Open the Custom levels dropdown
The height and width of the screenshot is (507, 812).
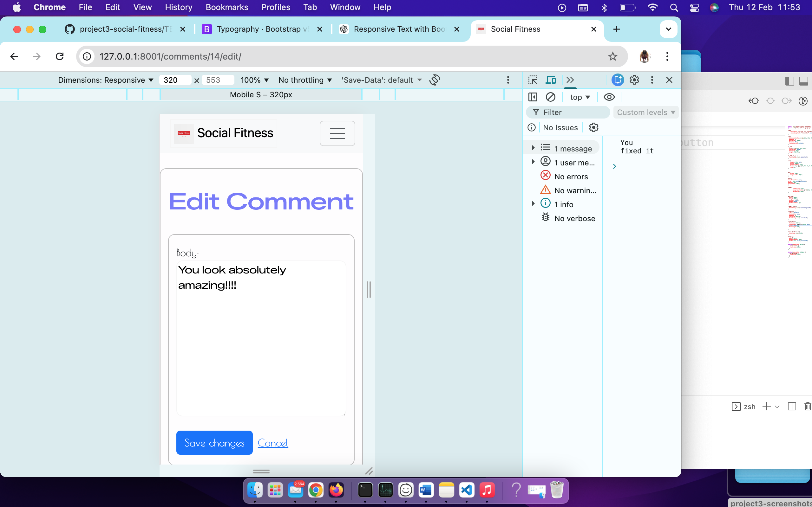point(645,112)
